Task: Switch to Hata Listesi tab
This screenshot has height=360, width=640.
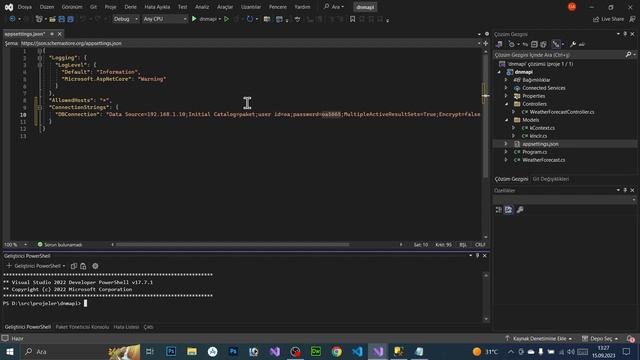Action: click(126, 327)
